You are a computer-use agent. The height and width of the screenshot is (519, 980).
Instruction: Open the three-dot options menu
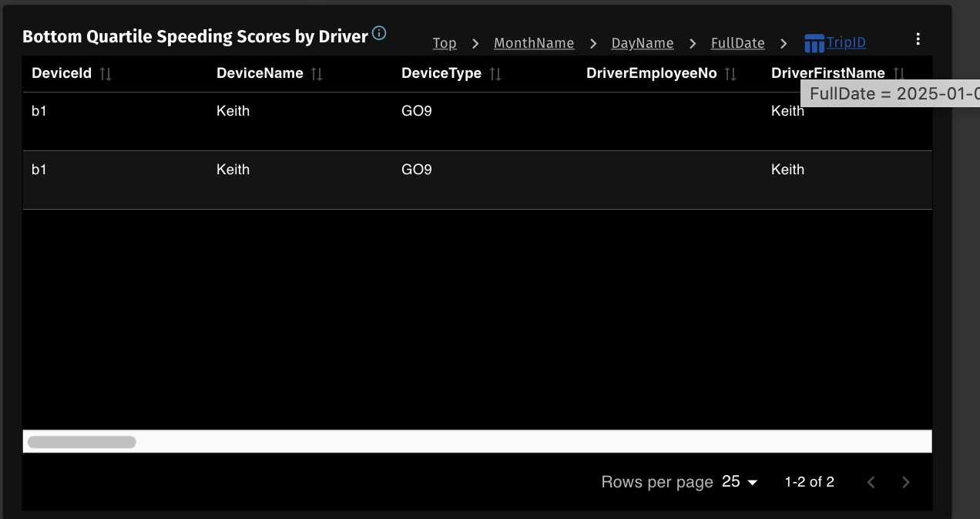(x=917, y=39)
